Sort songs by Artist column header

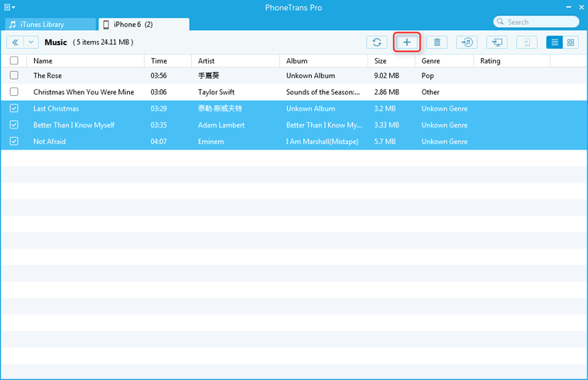click(207, 60)
